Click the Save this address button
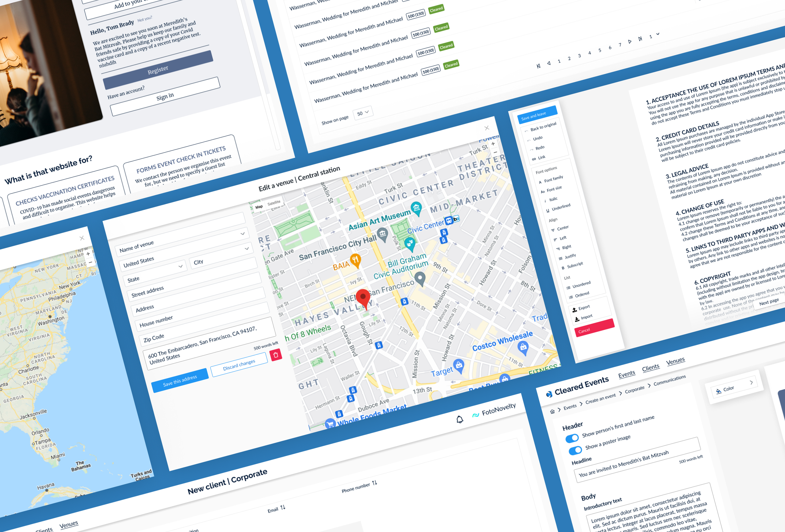Image resolution: width=785 pixels, height=532 pixels. (x=180, y=381)
